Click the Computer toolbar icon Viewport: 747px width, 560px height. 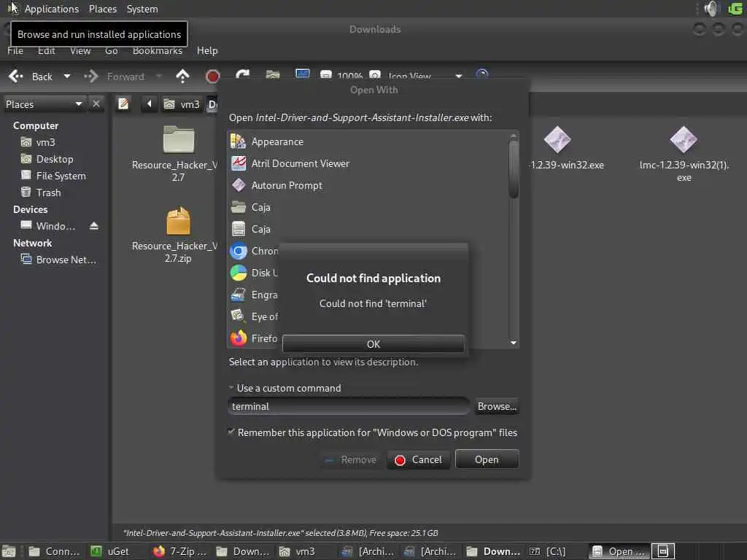(x=303, y=74)
